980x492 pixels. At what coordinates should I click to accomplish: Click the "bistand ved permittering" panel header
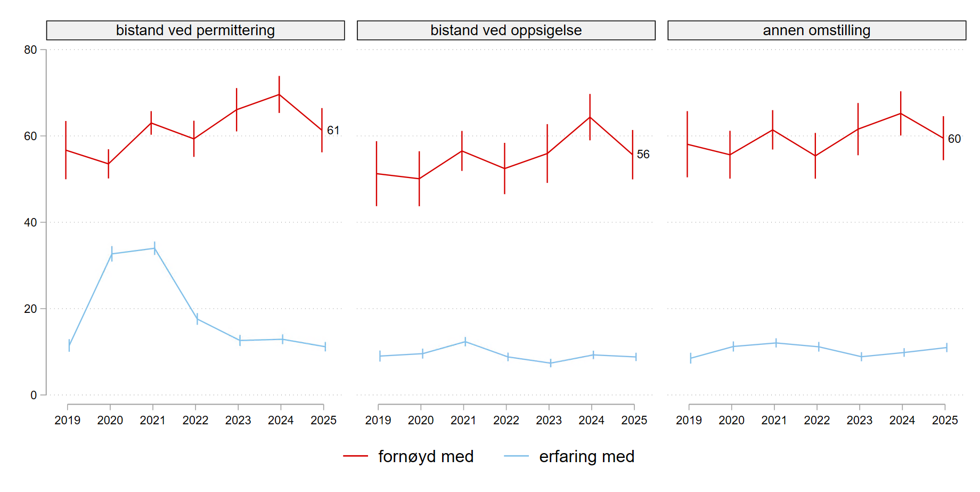pyautogui.click(x=195, y=30)
